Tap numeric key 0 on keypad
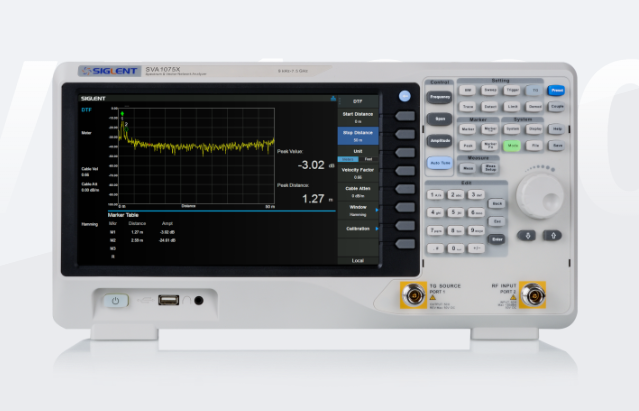This screenshot has width=639, height=411. (456, 248)
